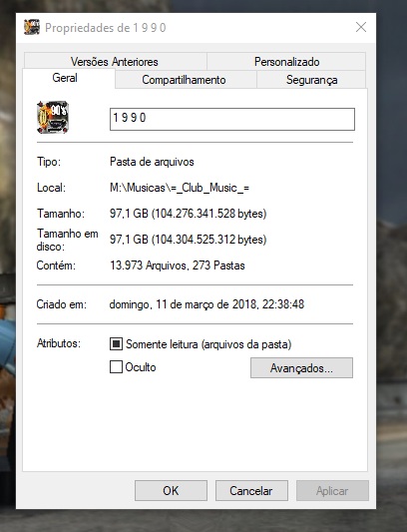
Task: Click the Cancelar button
Action: pos(251,491)
